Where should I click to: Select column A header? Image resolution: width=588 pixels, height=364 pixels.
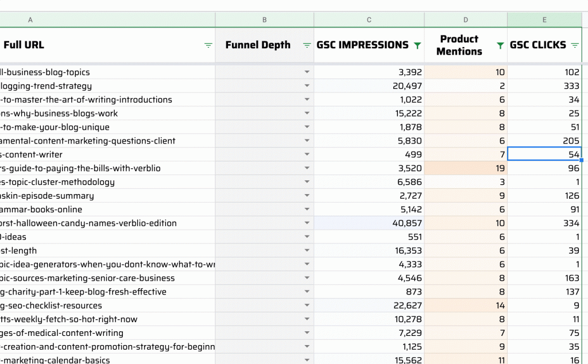pos(107,20)
